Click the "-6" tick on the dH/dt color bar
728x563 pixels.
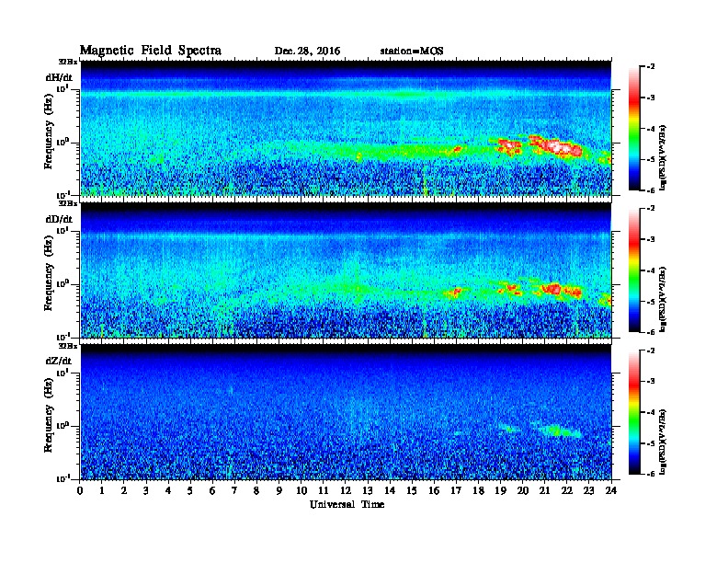[651, 190]
